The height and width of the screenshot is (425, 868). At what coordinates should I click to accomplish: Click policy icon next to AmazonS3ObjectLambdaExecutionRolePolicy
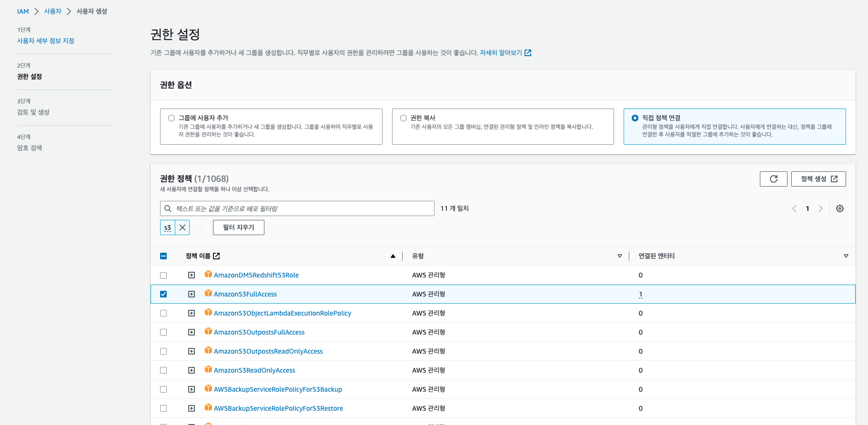pyautogui.click(x=208, y=312)
